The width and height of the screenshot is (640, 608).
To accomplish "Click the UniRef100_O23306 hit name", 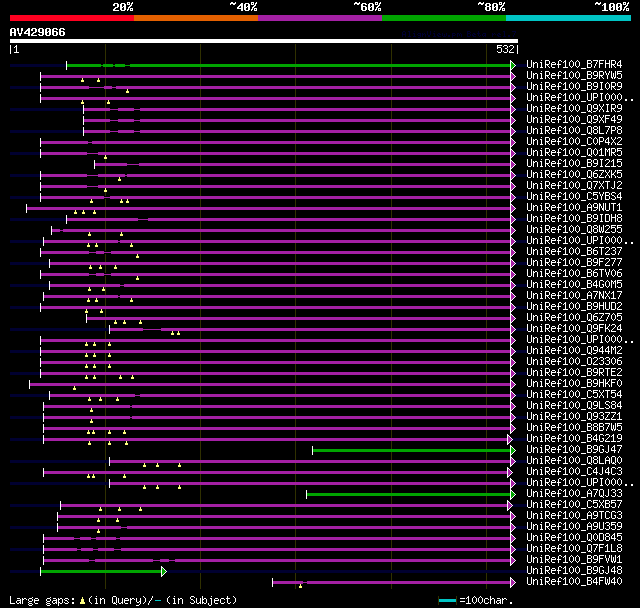I will pos(574,362).
